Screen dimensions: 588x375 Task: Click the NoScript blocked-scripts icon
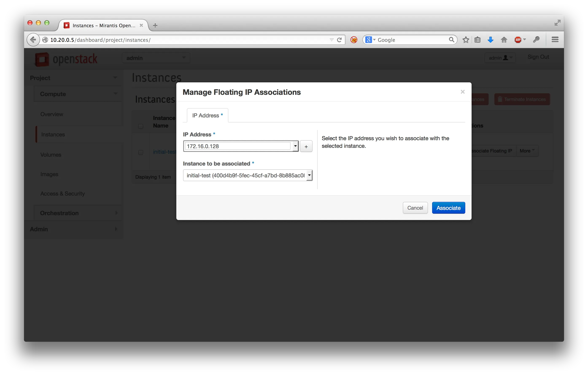click(x=354, y=40)
